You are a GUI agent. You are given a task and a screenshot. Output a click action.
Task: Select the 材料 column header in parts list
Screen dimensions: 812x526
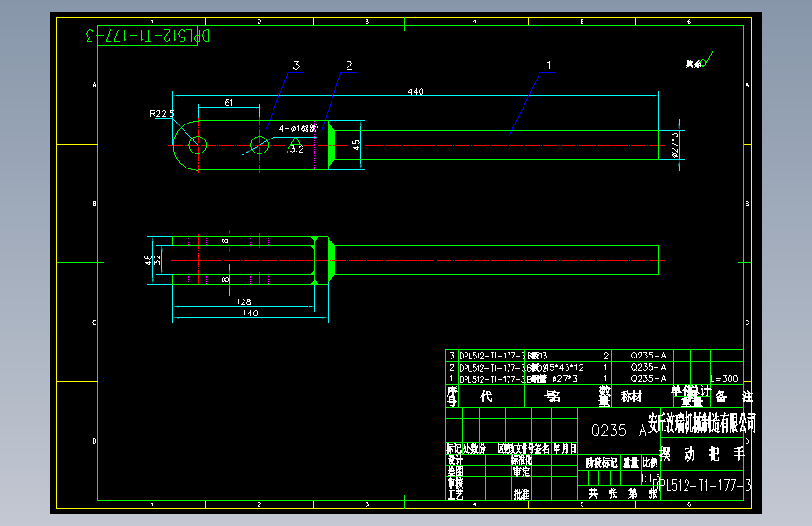(631, 397)
